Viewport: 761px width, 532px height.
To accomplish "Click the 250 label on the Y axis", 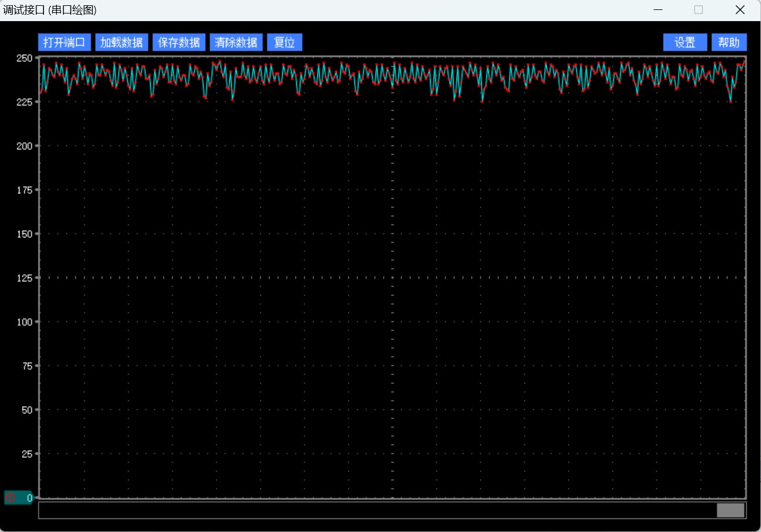I will pyautogui.click(x=24, y=58).
